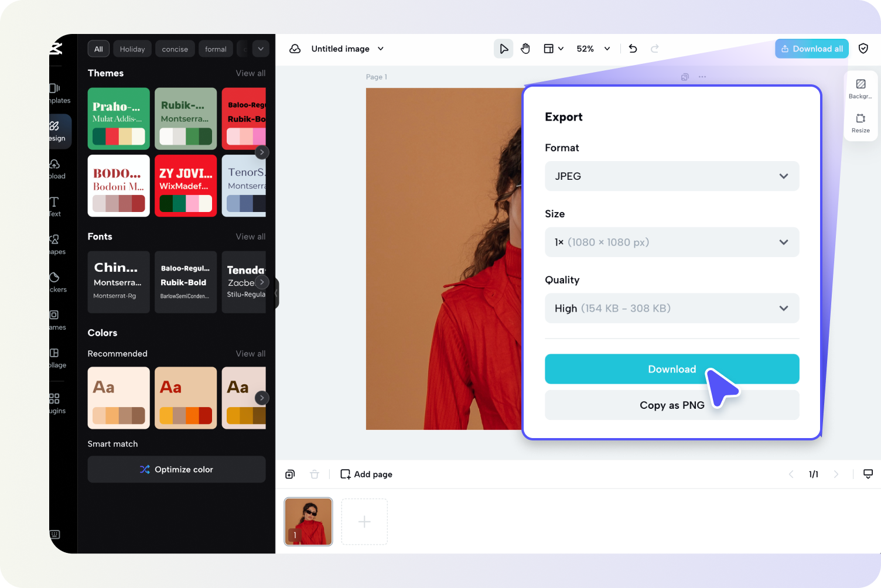Click the empty plus page thumbnail

pos(364,522)
